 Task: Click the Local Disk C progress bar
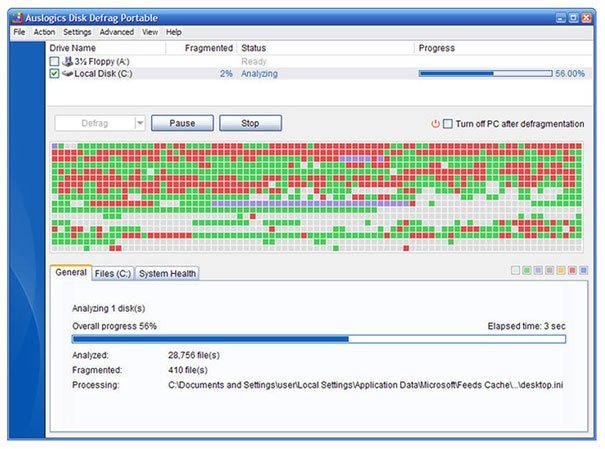[x=485, y=73]
